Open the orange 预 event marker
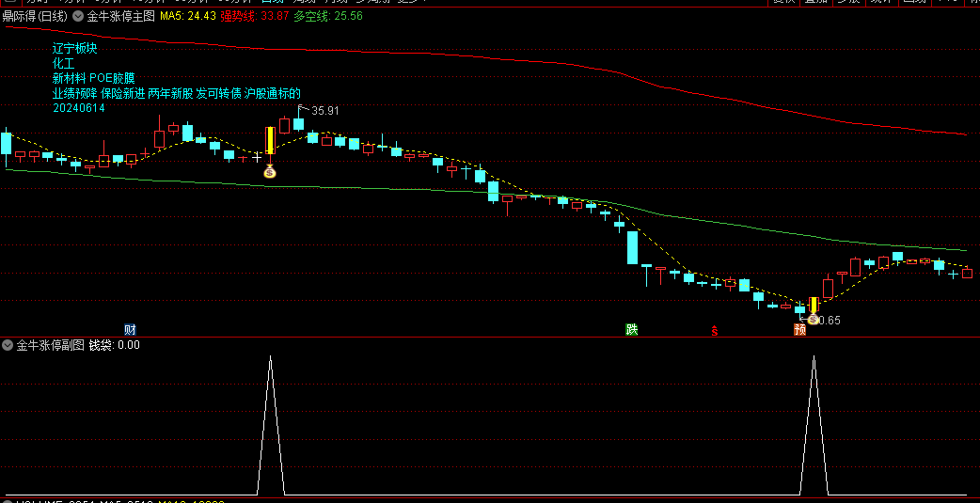 tap(799, 329)
